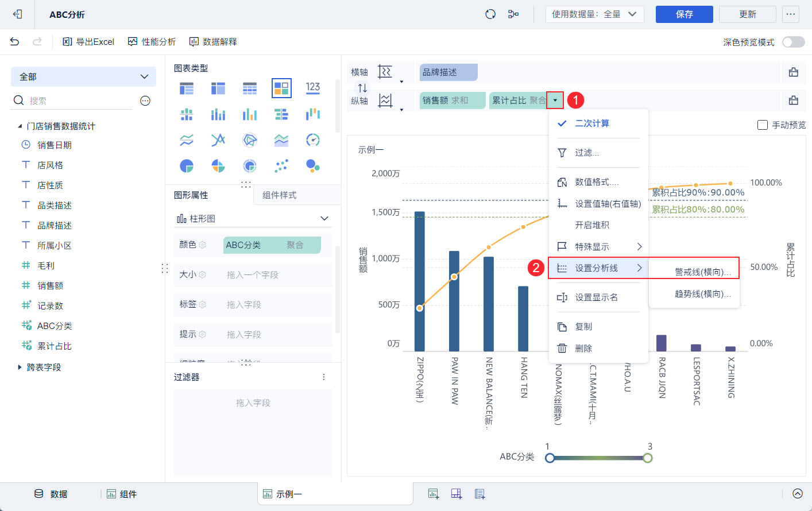Open the field list options icon beside search
Viewport: 812px width, 511px height.
(x=145, y=101)
